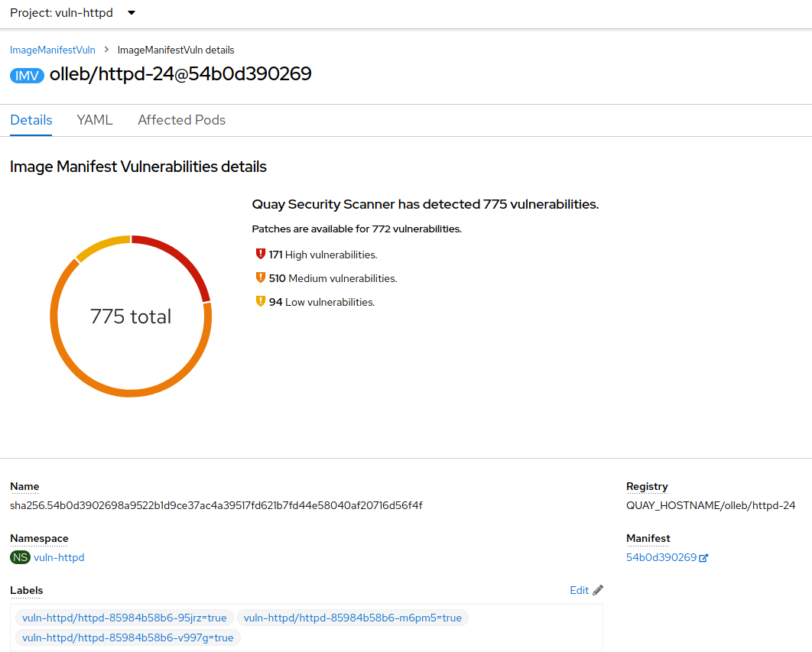Click the NS namespace badge icon
This screenshot has height=652, width=812.
pos(20,557)
